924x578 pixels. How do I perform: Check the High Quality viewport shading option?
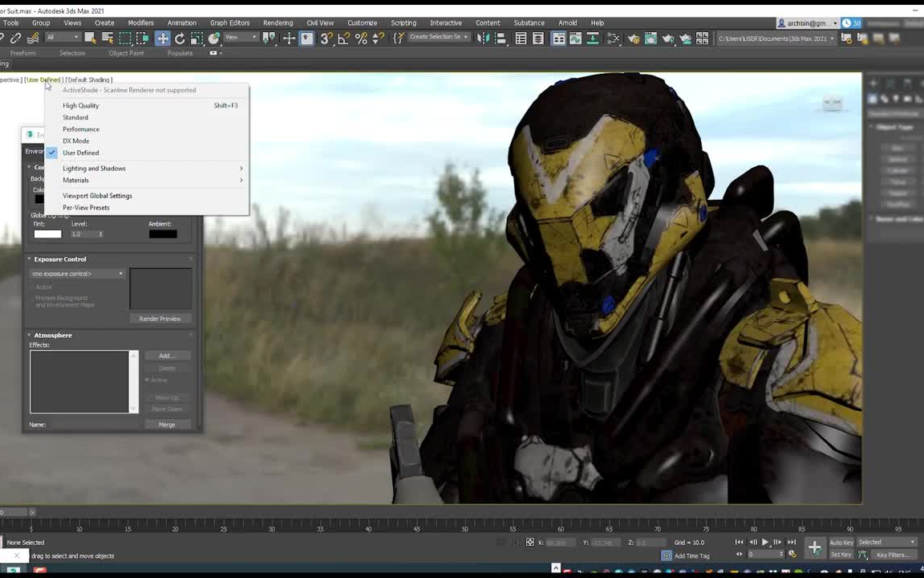(80, 105)
